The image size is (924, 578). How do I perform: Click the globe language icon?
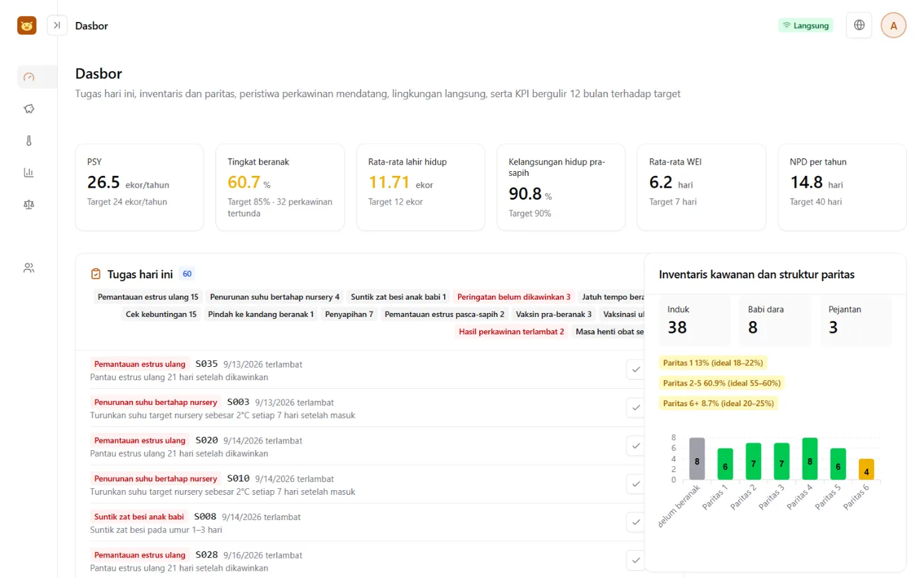click(x=859, y=25)
